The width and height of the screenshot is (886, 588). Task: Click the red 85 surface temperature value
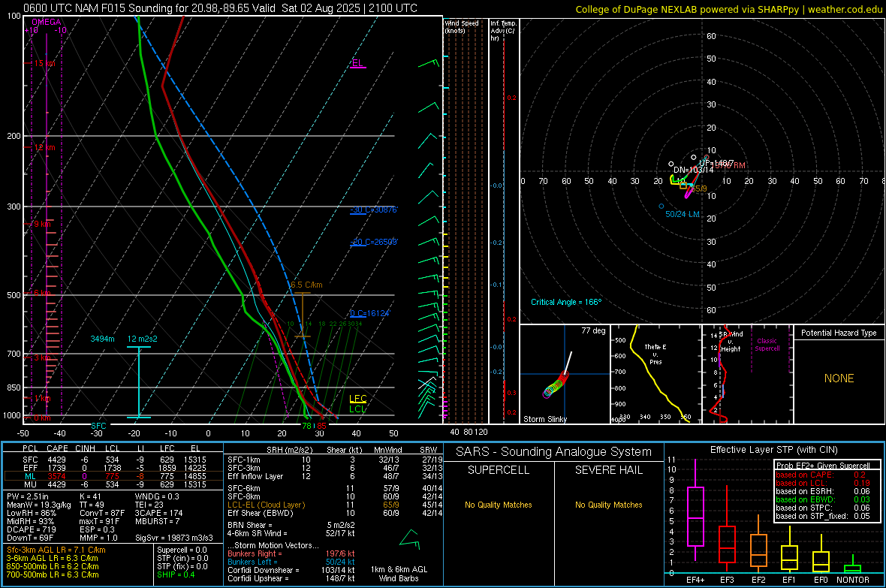pyautogui.click(x=321, y=426)
